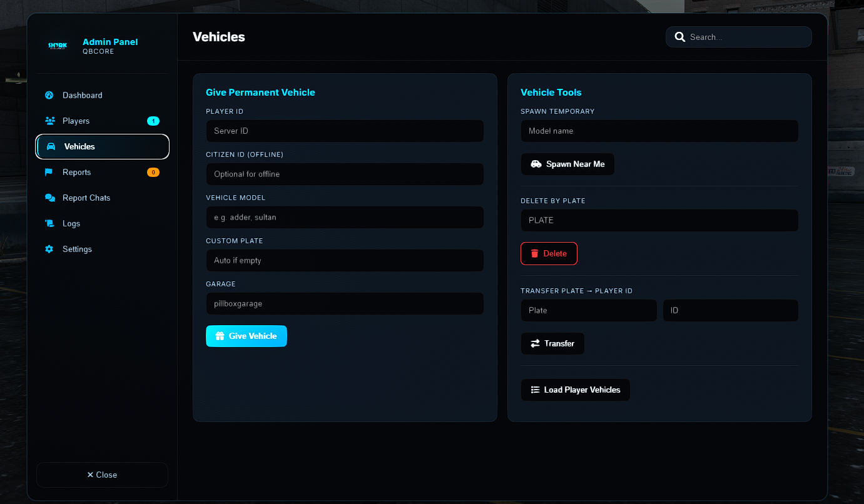Click the Settings gear icon
Viewport: 864px width, 504px height.
point(49,249)
